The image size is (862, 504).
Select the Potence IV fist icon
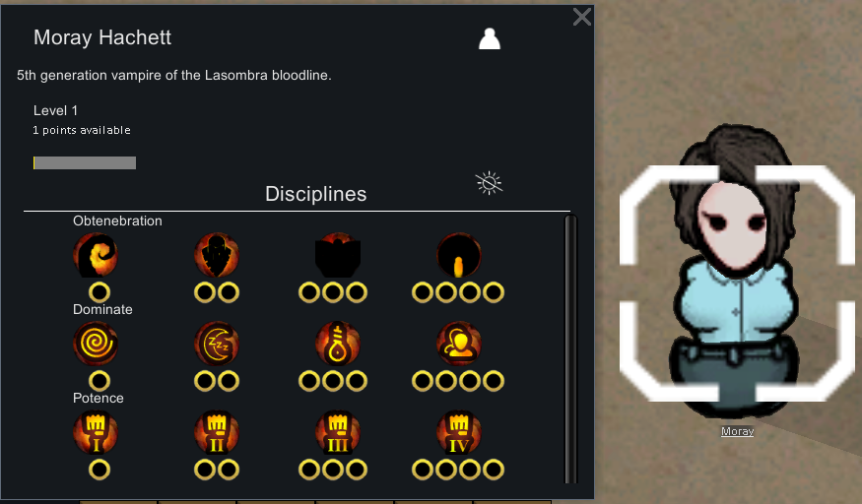[x=459, y=432]
